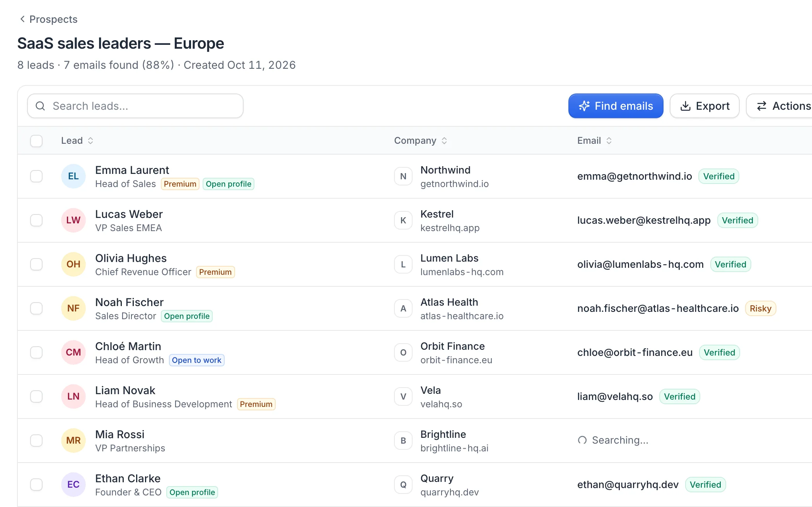Screen dimensions: 812x507
Task: Tick Olivia Hughes's checkbox
Action: (36, 264)
